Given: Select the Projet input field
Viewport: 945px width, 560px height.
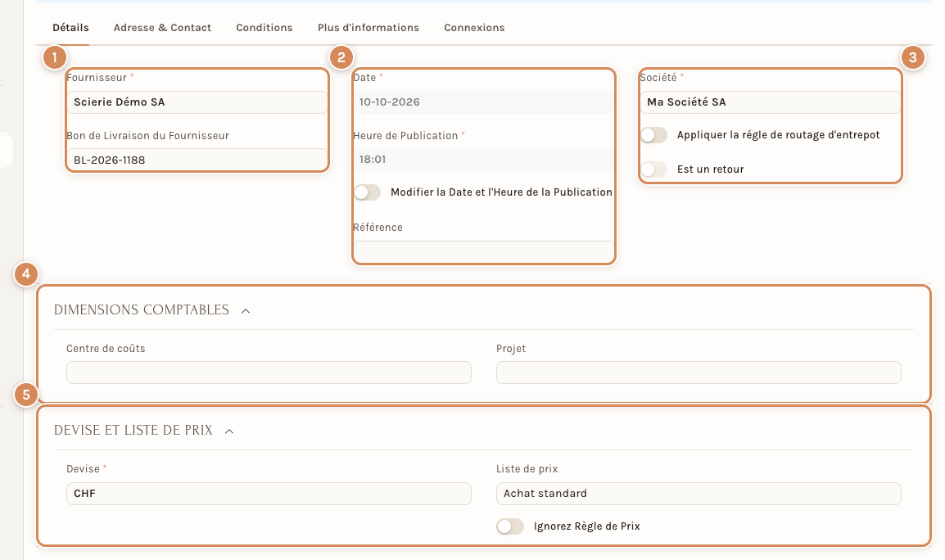Looking at the screenshot, I should coord(699,373).
